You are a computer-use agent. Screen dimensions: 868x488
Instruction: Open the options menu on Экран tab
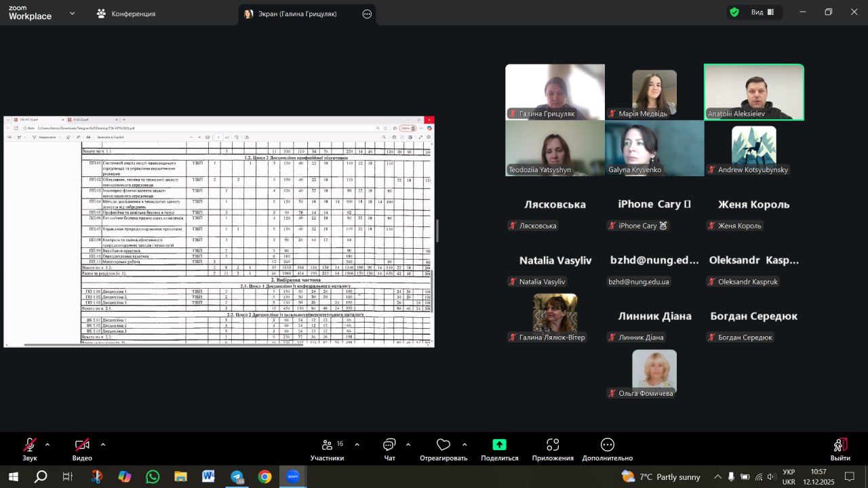[x=367, y=14]
